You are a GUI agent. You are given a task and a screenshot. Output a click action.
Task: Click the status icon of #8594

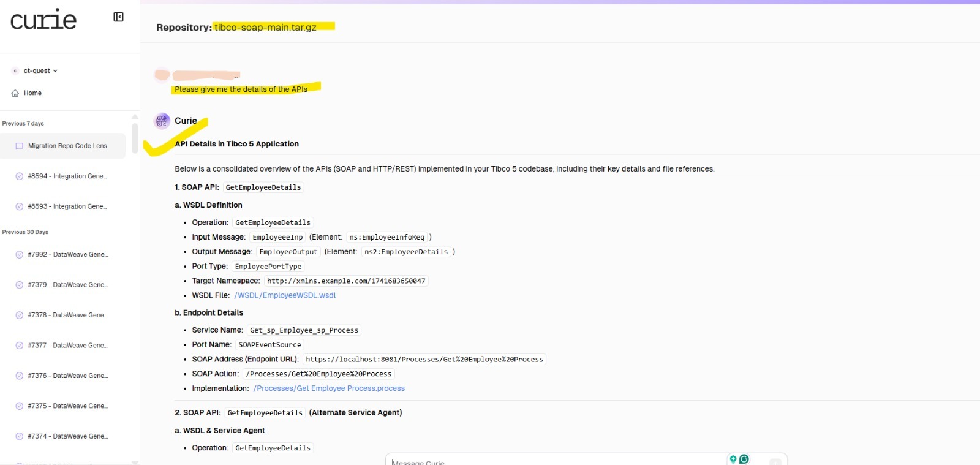(x=20, y=176)
